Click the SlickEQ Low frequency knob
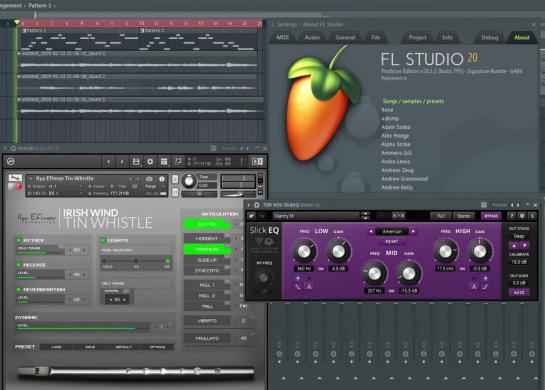545x390 pixels. coord(304,251)
